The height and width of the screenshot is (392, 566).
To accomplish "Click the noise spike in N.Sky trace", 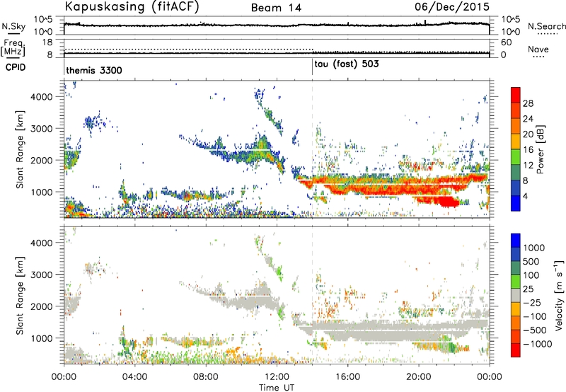I will [x=425, y=23].
